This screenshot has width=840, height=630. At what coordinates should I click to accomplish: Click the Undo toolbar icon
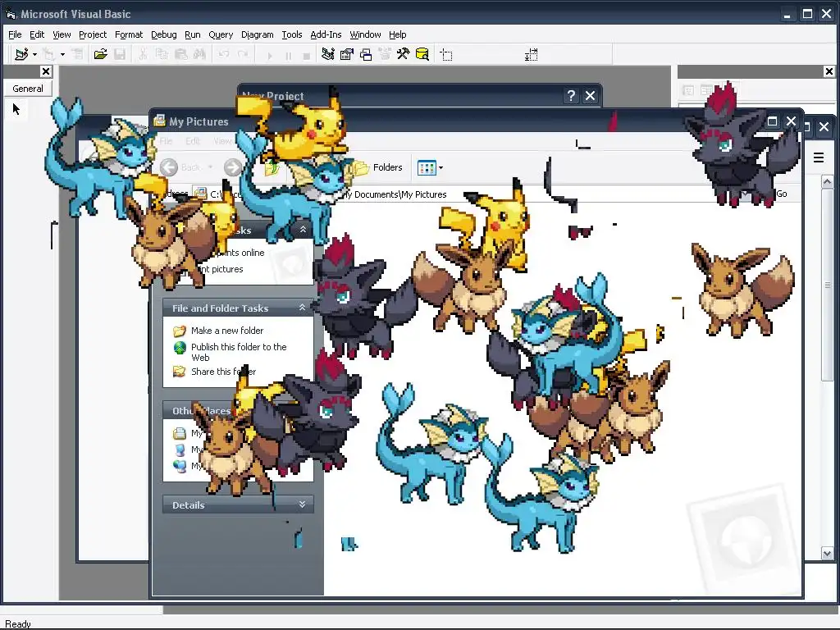click(x=224, y=54)
